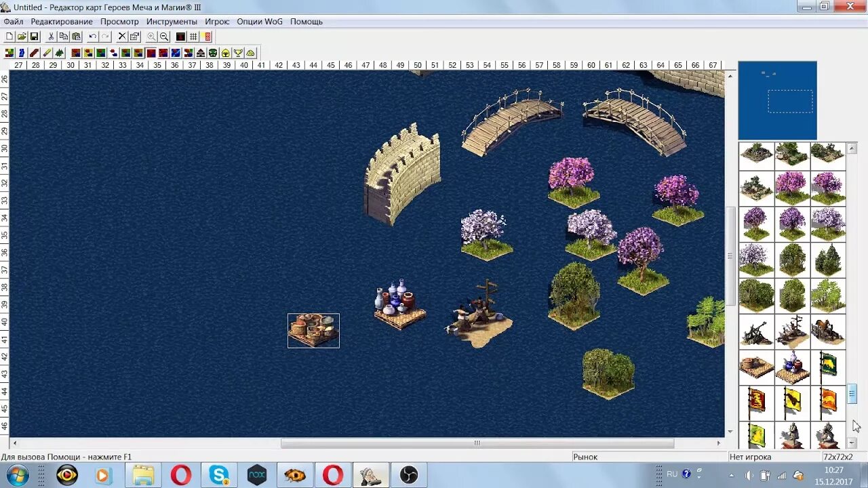
Task: Zoom in with magnifier plus icon
Action: click(x=151, y=37)
